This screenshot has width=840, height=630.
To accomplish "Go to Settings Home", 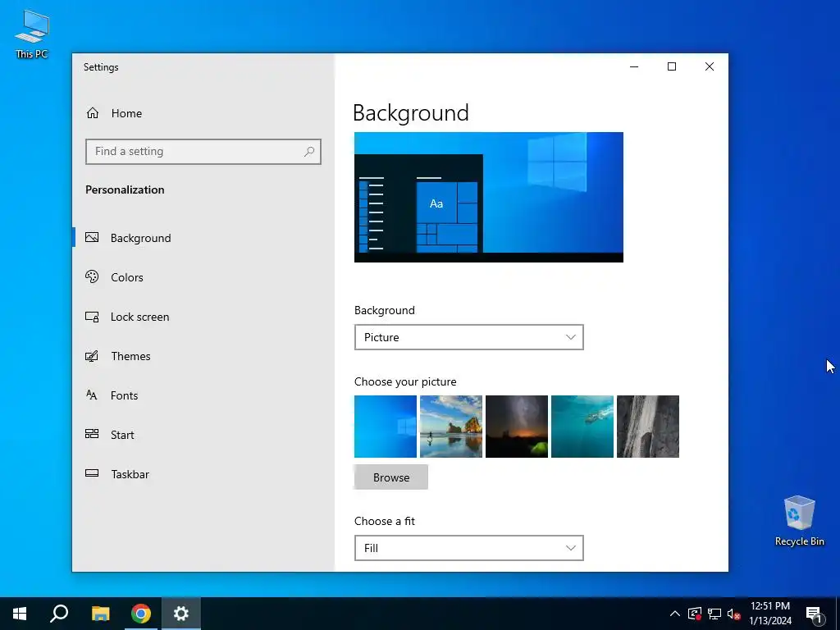I will [x=126, y=113].
